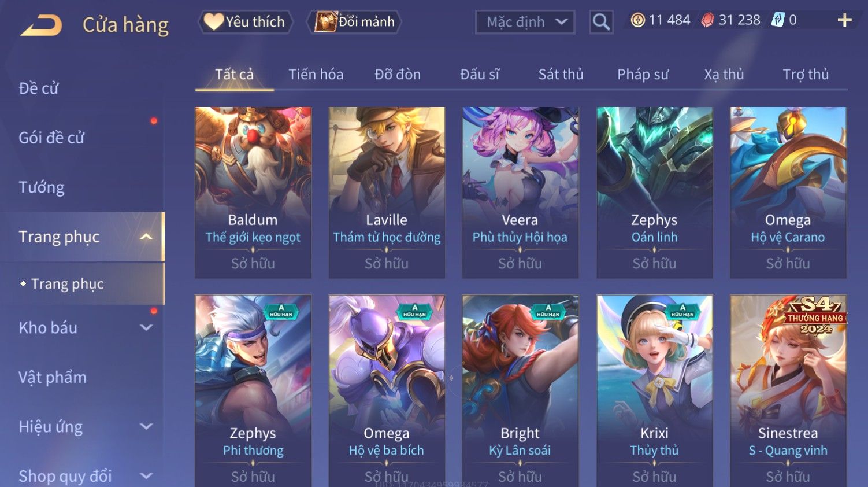Click the gold coin currency icon
This screenshot has width=868, height=487.
(637, 20)
